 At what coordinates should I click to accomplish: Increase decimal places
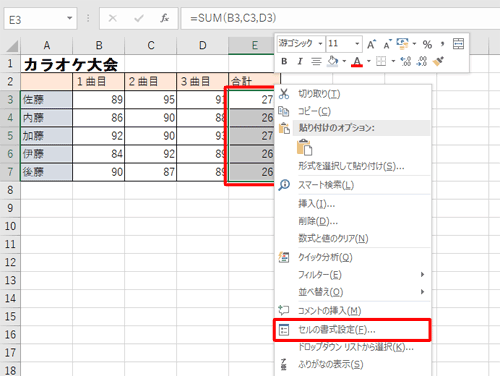(x=406, y=61)
